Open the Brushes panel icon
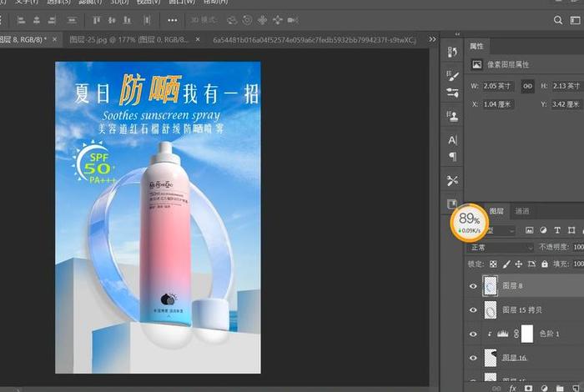584x392 pixels. tap(452, 93)
